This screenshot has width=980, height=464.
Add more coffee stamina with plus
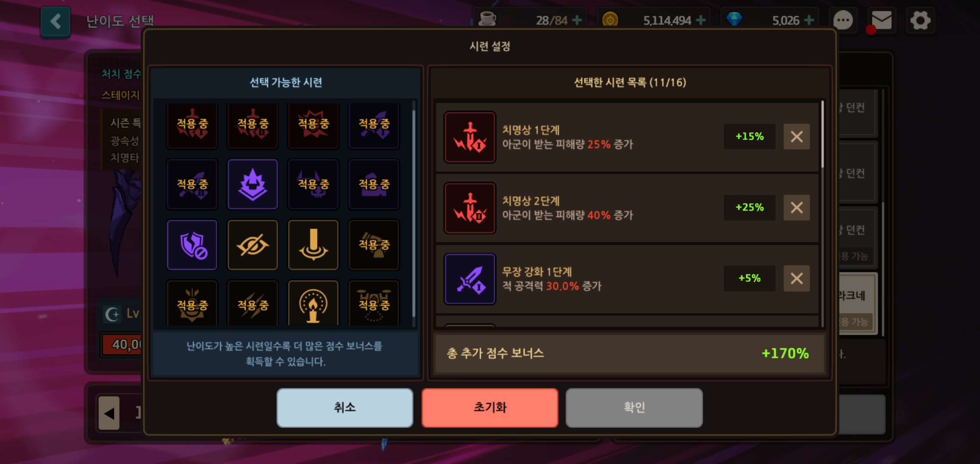(x=577, y=20)
